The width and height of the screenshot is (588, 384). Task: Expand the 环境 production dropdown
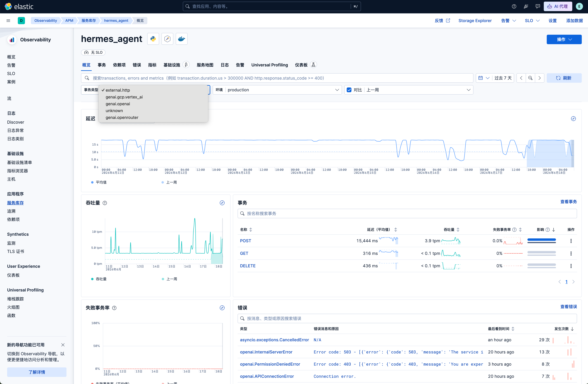(277, 90)
